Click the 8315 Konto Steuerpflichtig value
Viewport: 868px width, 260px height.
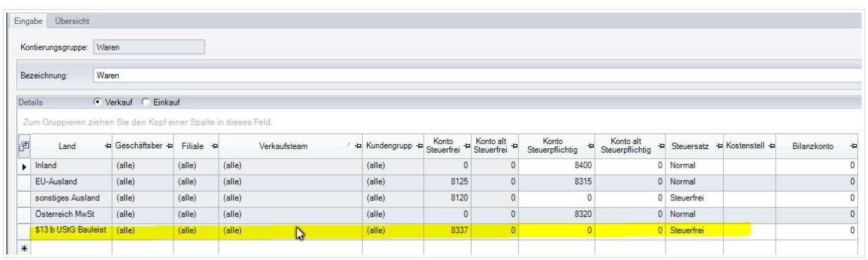pyautogui.click(x=557, y=183)
